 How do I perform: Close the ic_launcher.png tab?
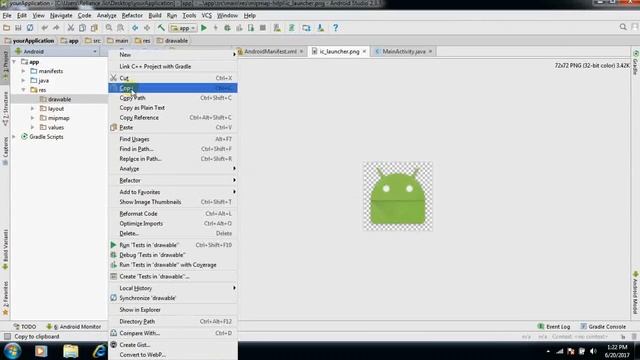364,51
